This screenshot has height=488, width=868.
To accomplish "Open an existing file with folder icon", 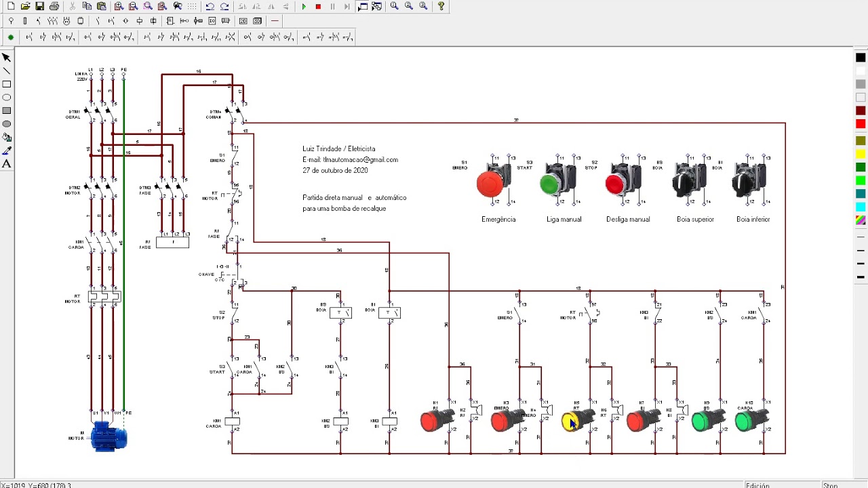I will [26, 6].
